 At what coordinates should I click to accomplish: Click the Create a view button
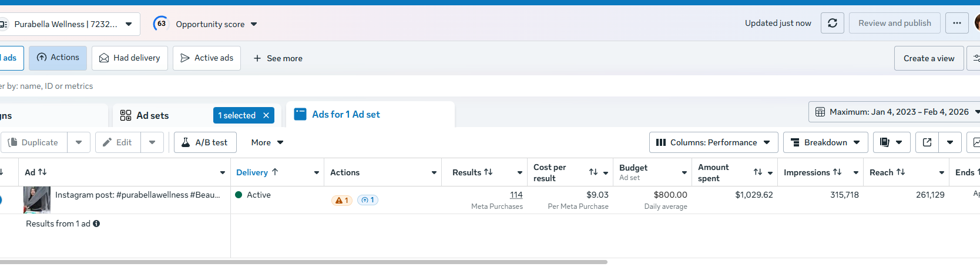928,58
